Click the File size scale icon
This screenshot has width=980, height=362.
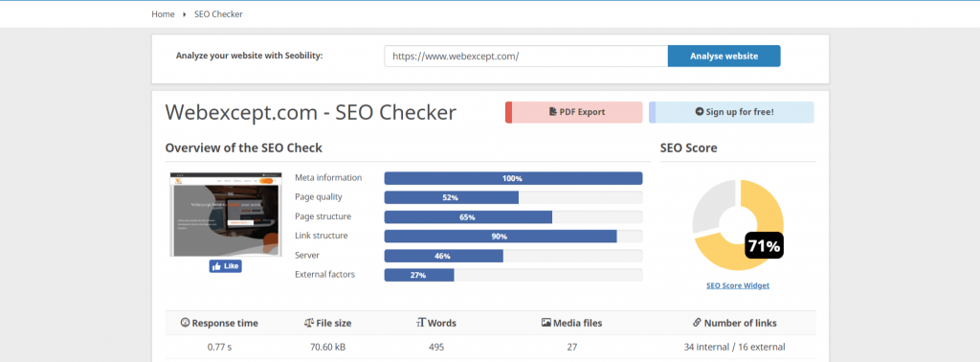(309, 323)
